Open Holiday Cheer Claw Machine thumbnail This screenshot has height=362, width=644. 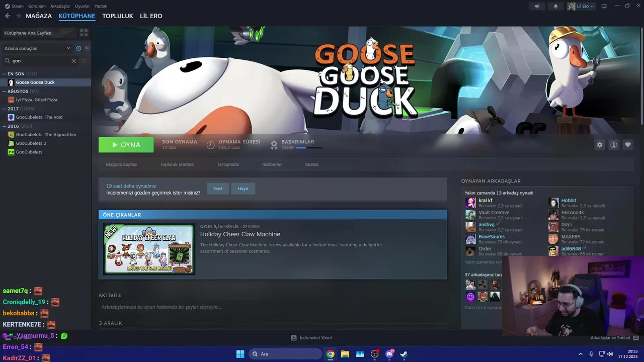149,249
